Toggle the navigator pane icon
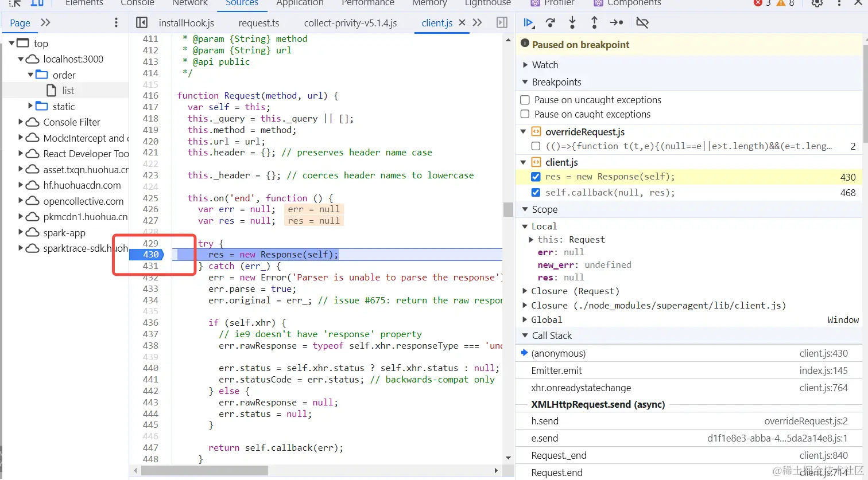Viewport: 868px width, 480px height. pyautogui.click(x=142, y=22)
